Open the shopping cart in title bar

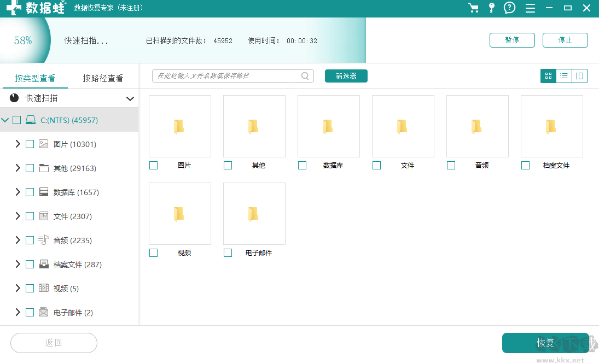[473, 8]
